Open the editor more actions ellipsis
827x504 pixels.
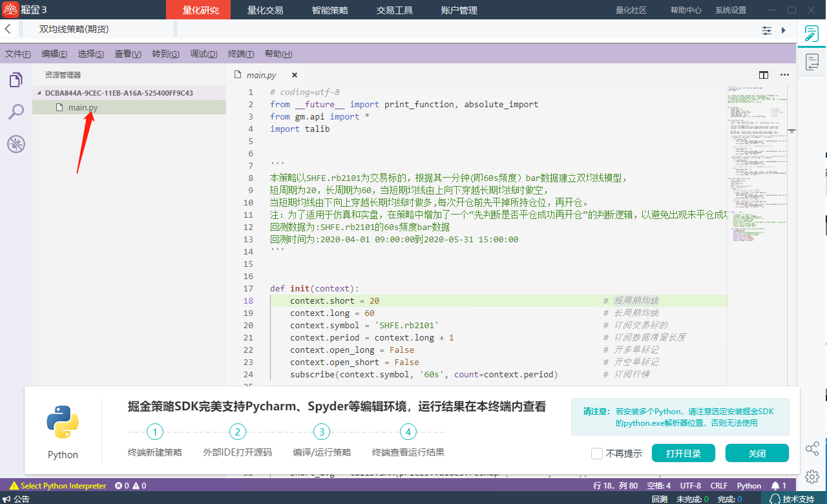[784, 75]
